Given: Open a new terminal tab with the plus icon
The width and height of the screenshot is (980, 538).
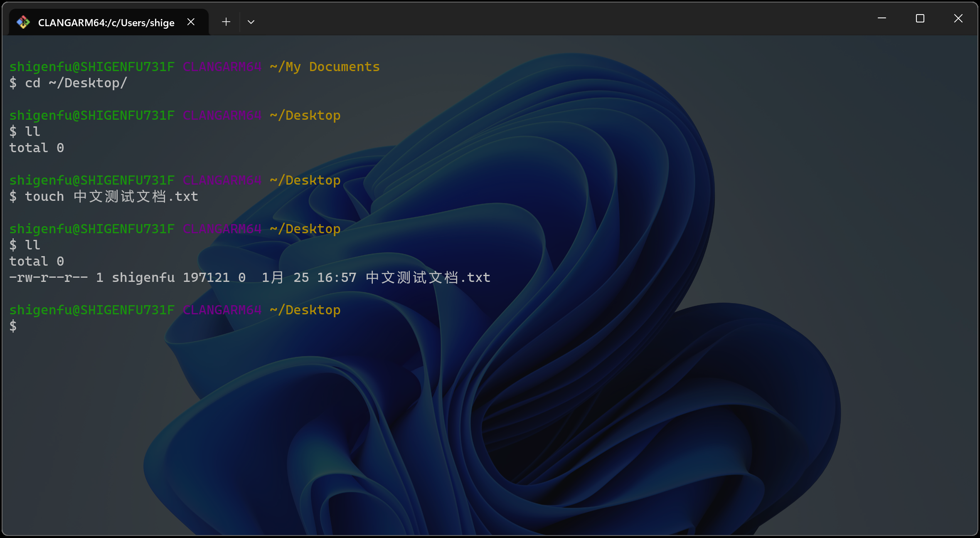Looking at the screenshot, I should 226,22.
